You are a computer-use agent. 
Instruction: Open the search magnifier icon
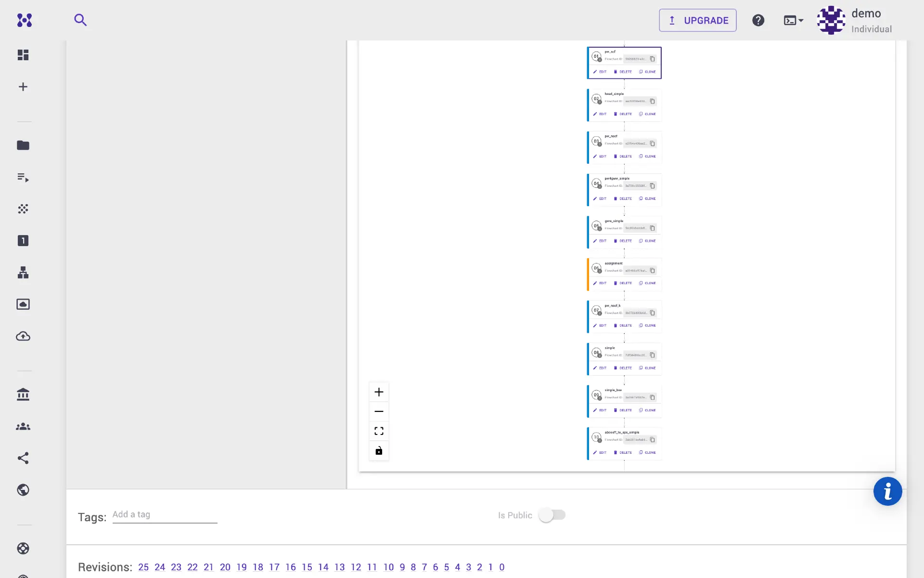tap(80, 20)
